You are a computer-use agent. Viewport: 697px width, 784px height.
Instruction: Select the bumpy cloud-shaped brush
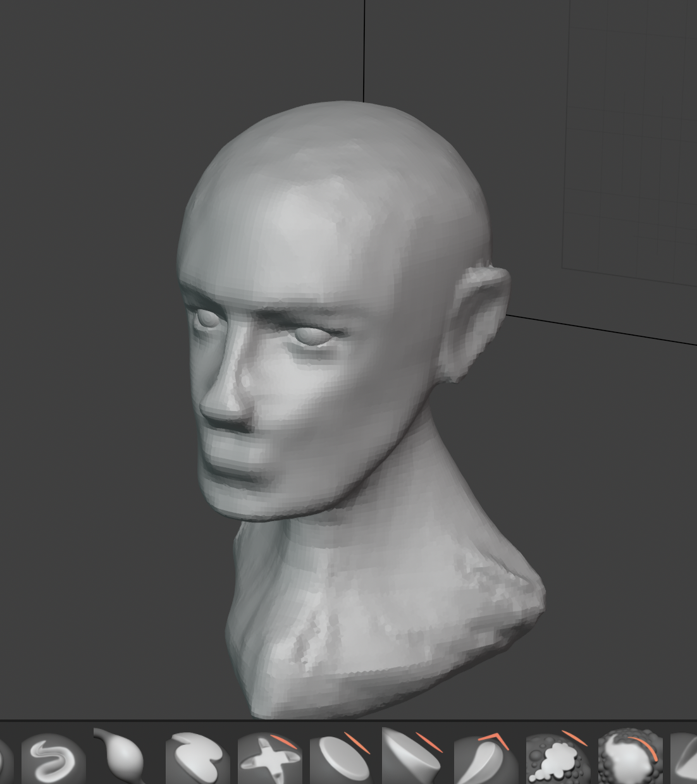pyautogui.click(x=558, y=757)
